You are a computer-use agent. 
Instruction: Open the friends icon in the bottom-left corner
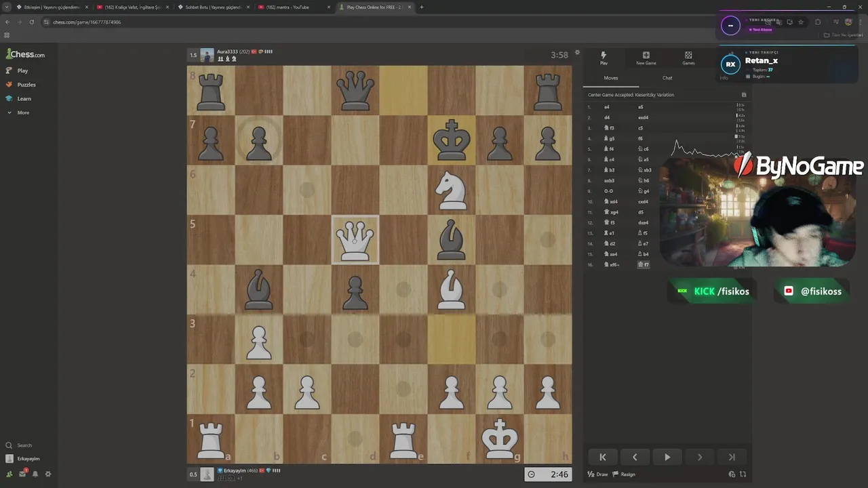click(9, 474)
